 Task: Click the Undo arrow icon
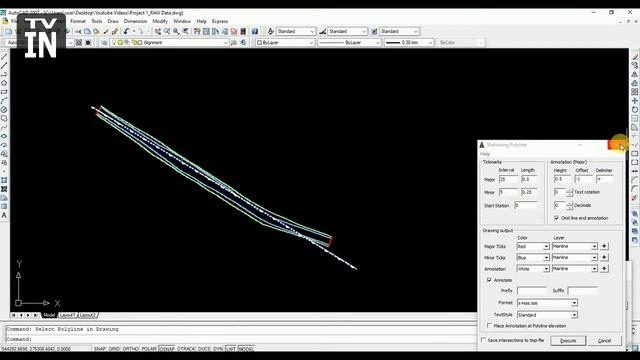pos(127,31)
